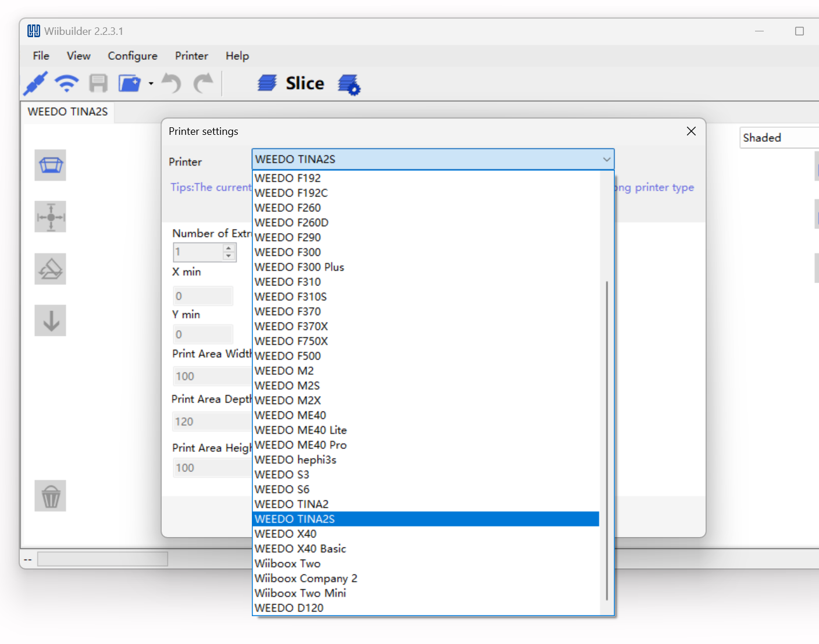Click the Save toolbar icon

click(98, 83)
